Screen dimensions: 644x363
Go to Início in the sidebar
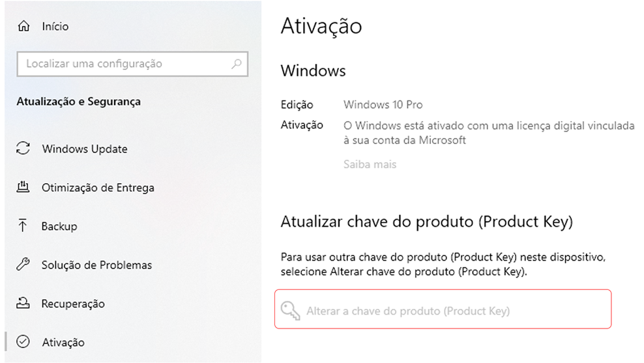click(x=55, y=26)
